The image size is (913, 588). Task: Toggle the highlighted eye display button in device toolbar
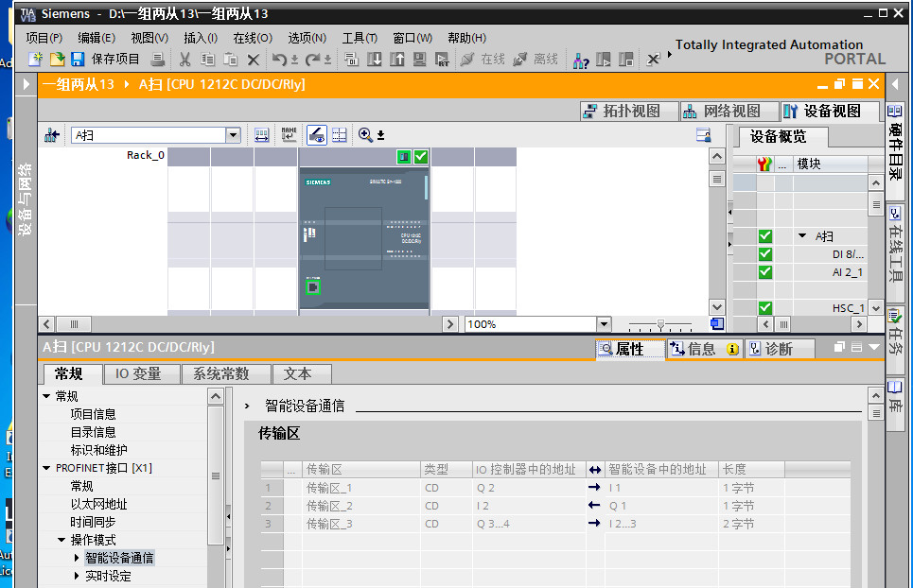tap(316, 135)
